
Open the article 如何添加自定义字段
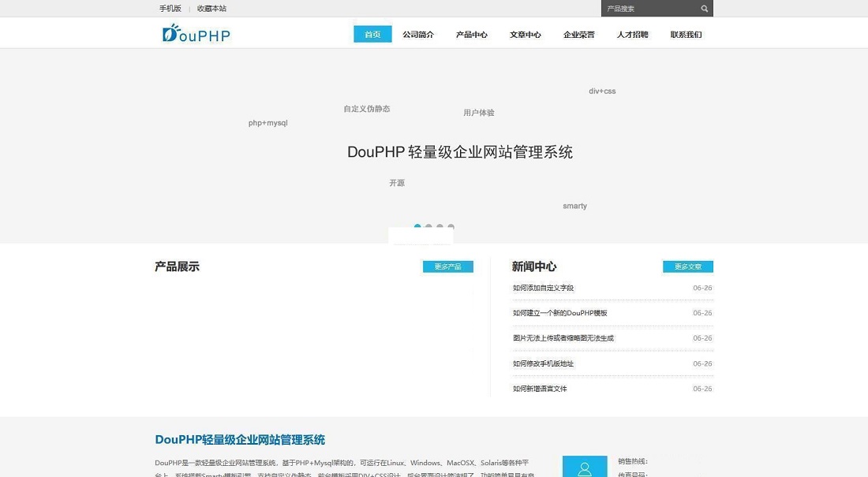pos(544,289)
